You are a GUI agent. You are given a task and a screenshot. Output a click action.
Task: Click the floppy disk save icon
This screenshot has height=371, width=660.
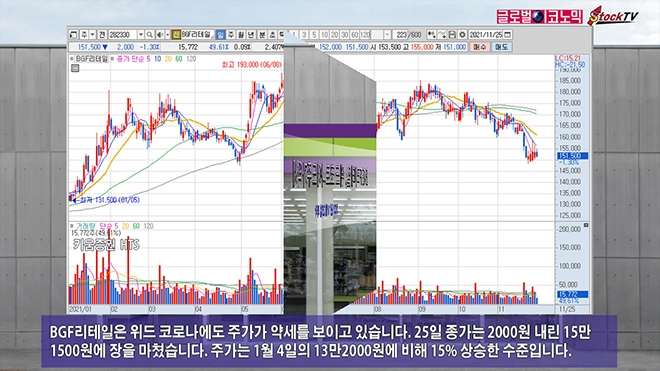coord(452,35)
